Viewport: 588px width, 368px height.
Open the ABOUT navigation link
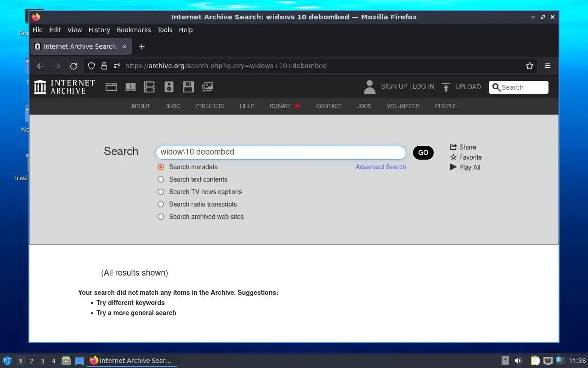(x=141, y=106)
